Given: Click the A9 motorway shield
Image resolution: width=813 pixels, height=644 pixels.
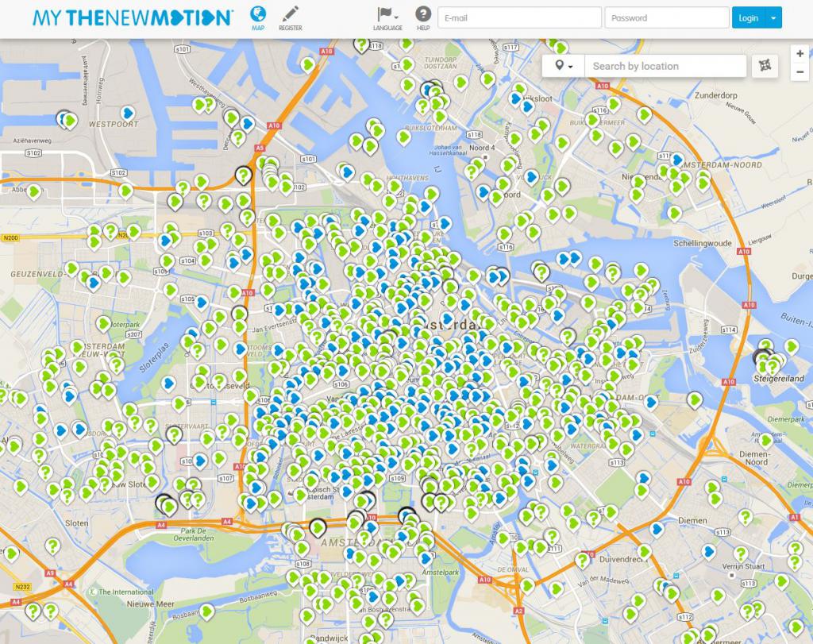Looking at the screenshot, I should pos(50,573).
